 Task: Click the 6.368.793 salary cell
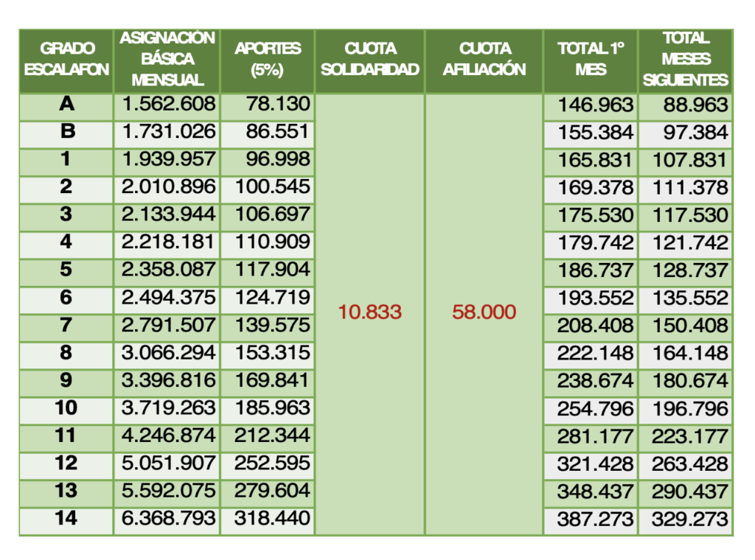pyautogui.click(x=169, y=519)
